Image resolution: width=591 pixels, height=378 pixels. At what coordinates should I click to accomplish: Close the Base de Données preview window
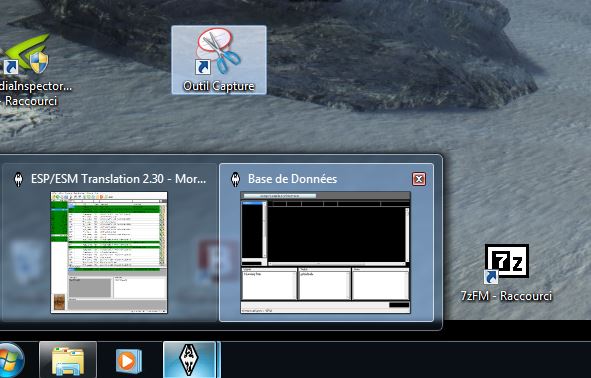point(419,179)
